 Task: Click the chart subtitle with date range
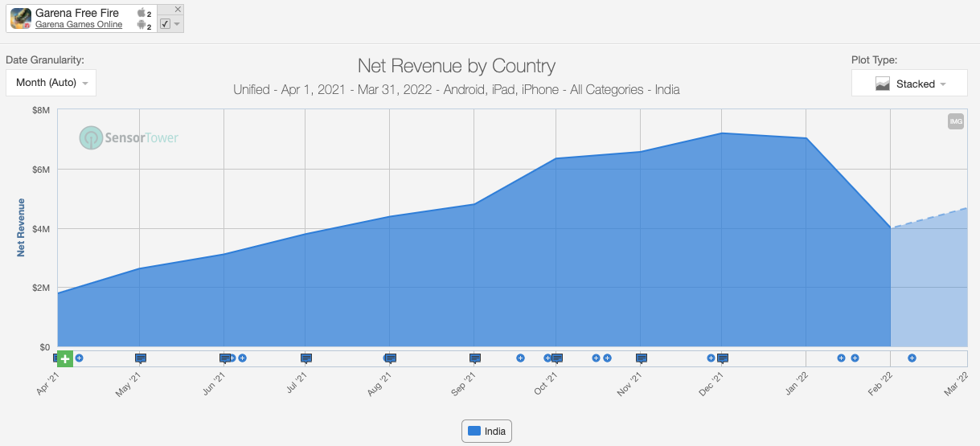pyautogui.click(x=457, y=89)
